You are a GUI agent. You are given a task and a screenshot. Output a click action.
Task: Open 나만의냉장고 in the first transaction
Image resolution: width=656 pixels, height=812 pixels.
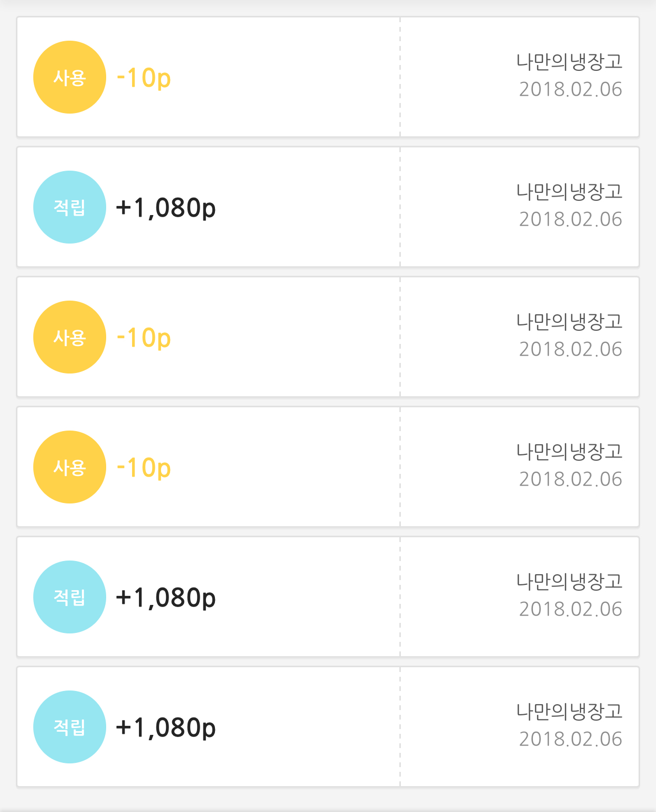[569, 62]
